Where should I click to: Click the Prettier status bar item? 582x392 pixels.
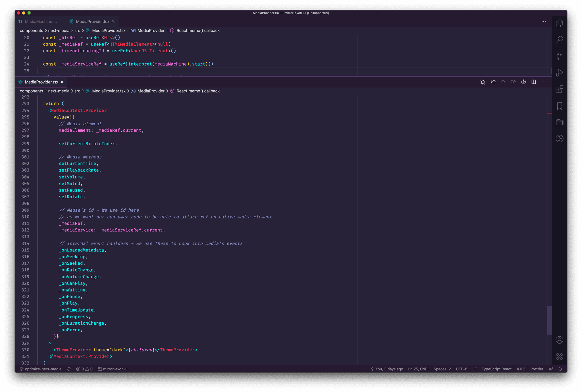point(537,369)
